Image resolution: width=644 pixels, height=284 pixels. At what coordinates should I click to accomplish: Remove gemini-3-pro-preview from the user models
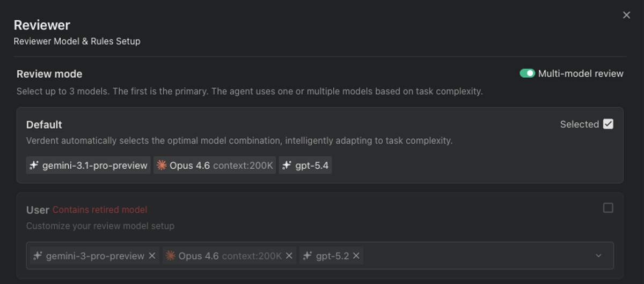152,256
